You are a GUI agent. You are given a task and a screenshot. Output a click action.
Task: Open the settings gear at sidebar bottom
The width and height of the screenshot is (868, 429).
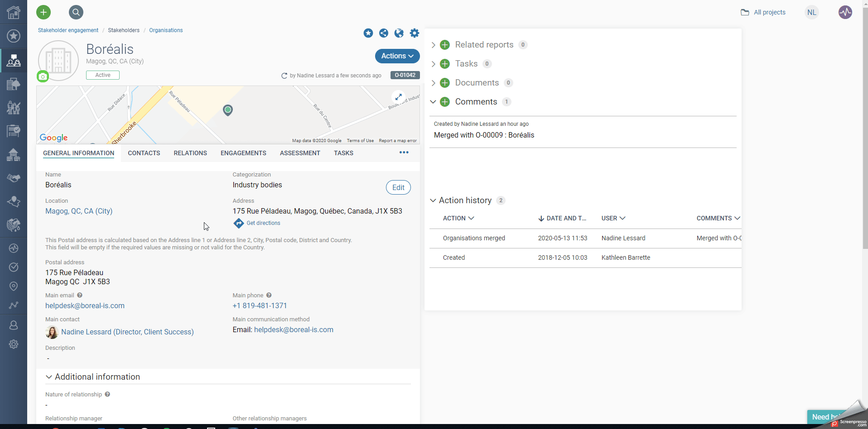coord(14,344)
